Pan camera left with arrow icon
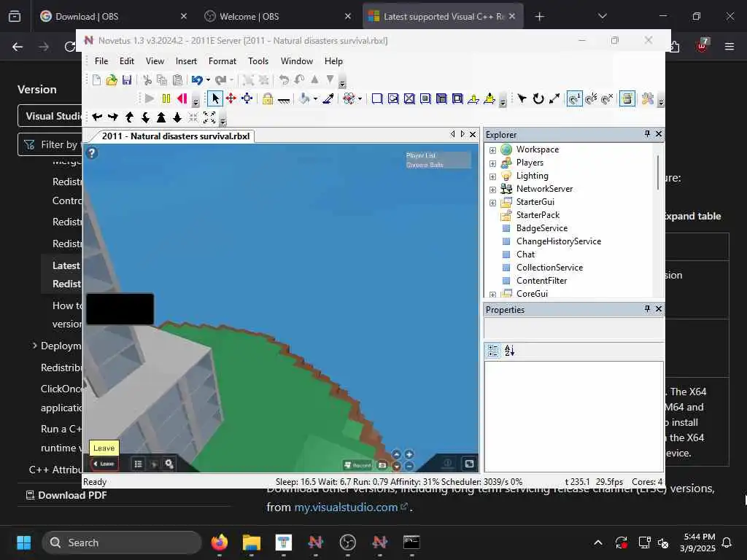This screenshot has width=747, height=560. 97,117
